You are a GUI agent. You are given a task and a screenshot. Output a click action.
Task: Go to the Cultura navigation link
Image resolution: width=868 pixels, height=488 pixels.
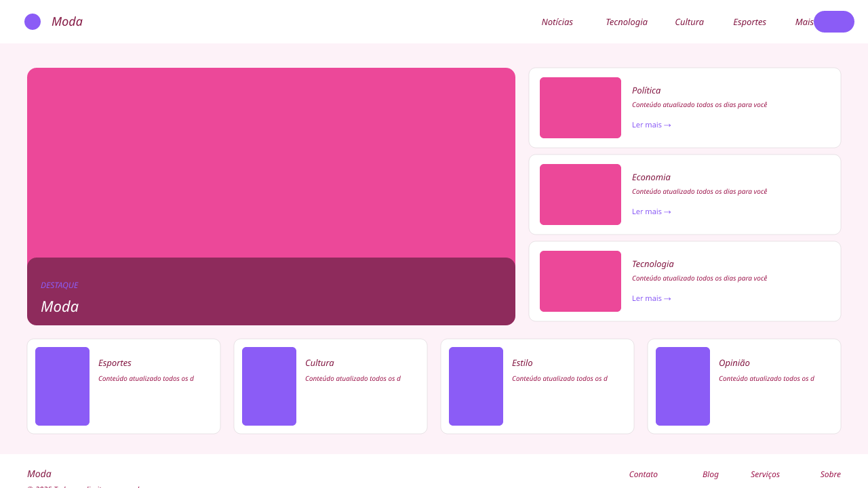[x=689, y=22]
